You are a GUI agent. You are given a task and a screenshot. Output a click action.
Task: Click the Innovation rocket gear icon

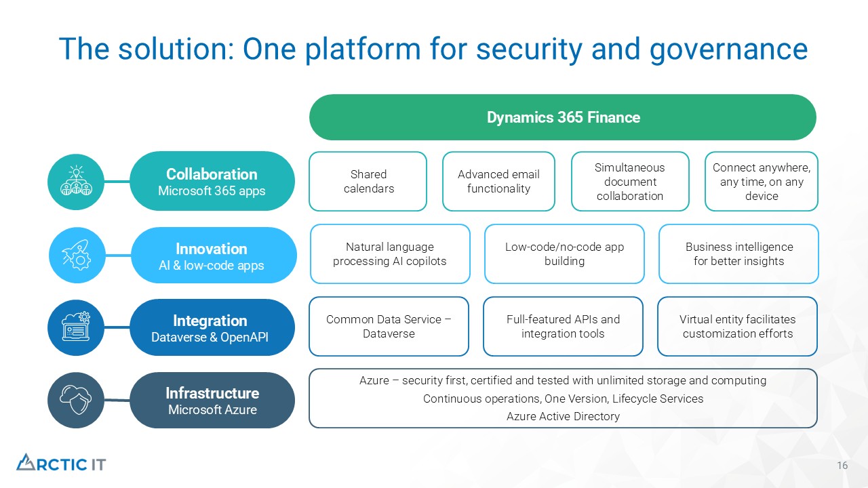point(76,255)
